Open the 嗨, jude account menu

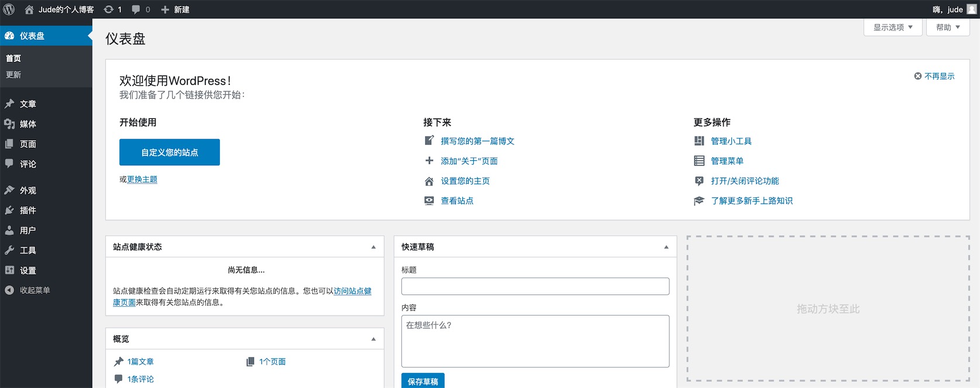(954, 9)
